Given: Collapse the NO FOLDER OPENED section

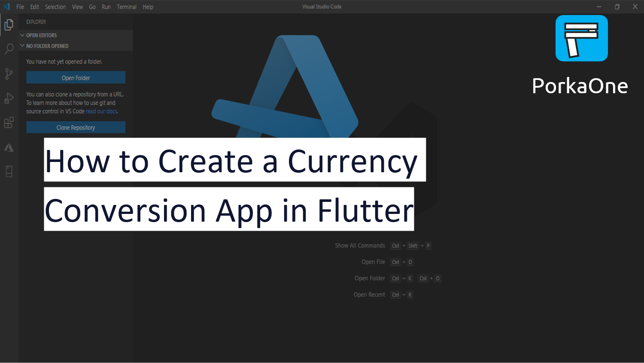Looking at the screenshot, I should pos(76,46).
